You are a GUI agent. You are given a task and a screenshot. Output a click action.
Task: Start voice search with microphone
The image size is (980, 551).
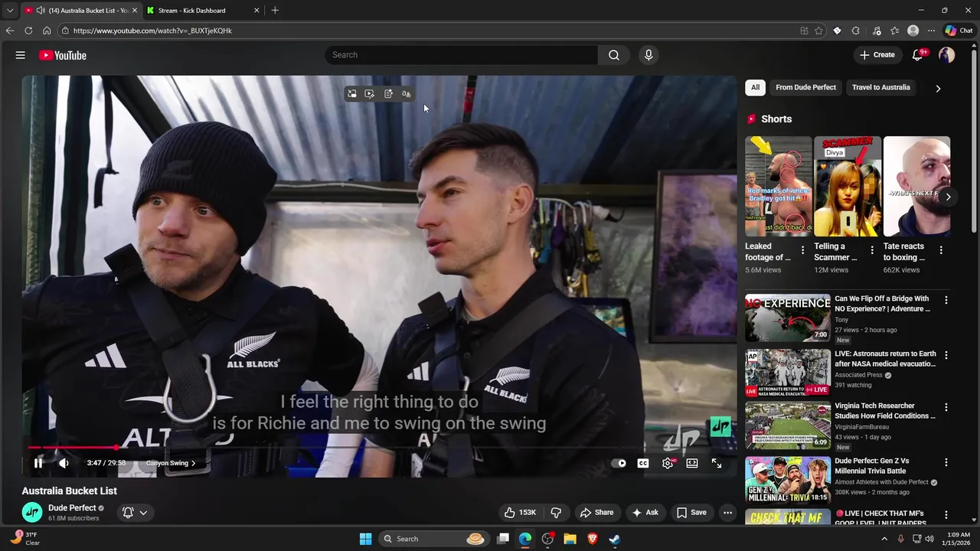point(648,55)
